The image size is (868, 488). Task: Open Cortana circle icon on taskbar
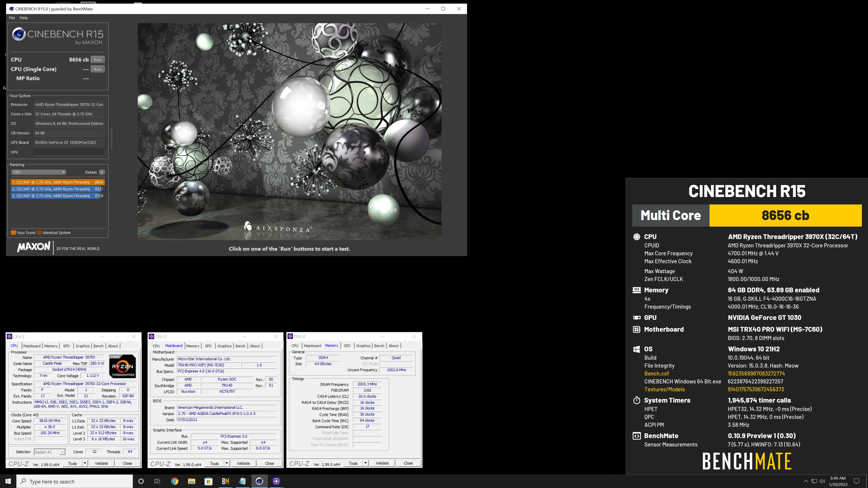pos(141,481)
